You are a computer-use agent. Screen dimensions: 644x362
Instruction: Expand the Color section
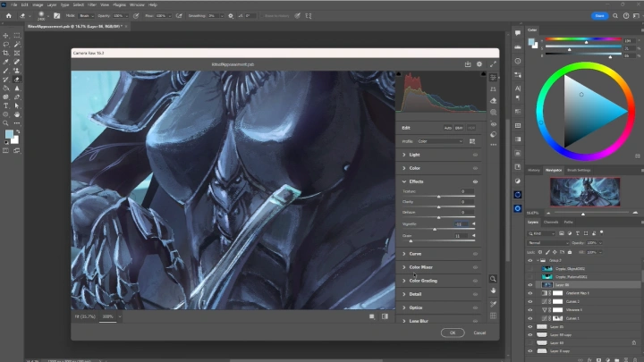pos(404,168)
